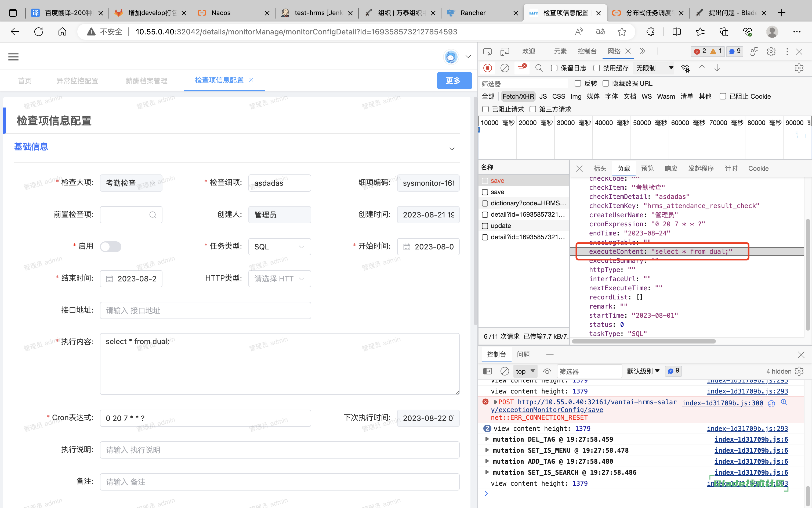Close the request details pane X
Image resolution: width=812 pixels, height=508 pixels.
pos(579,169)
